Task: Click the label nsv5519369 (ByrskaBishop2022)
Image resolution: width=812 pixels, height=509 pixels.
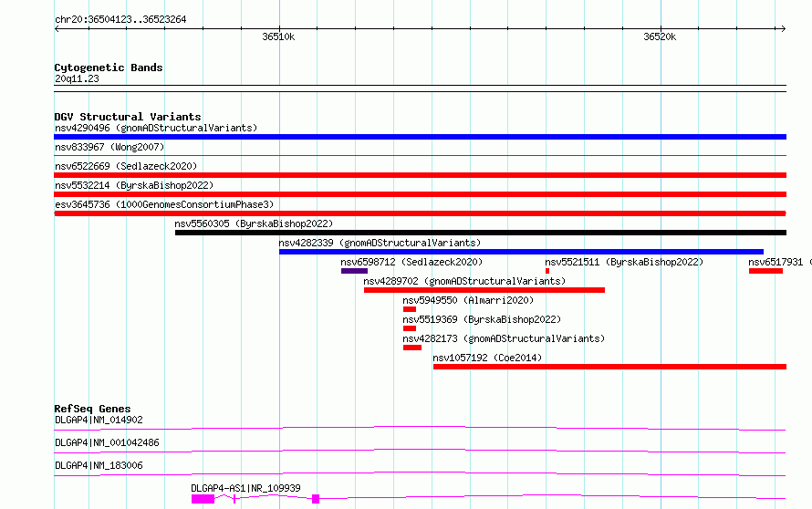Action: [482, 319]
